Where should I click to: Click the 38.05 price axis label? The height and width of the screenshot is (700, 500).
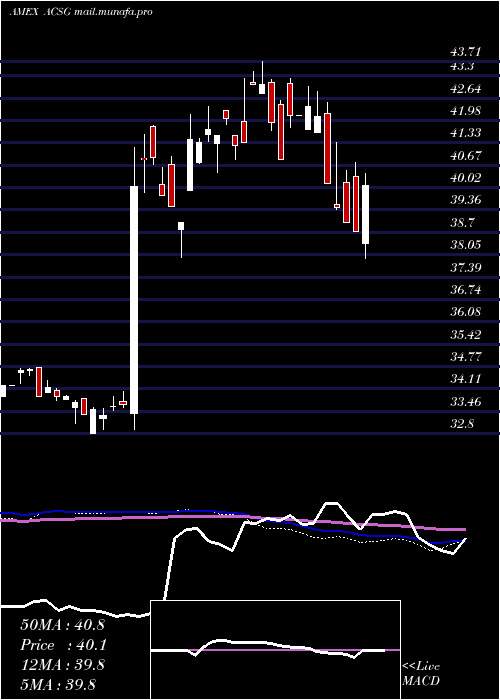pos(466,245)
